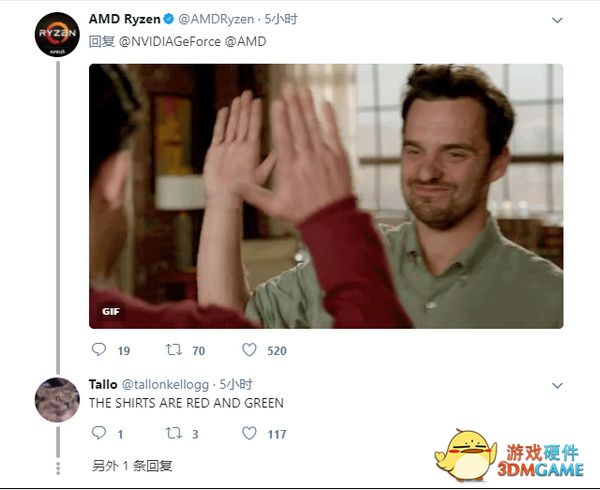Open the tweet timestamp next to @AMDRyzen
The image size is (600, 490).
click(281, 19)
